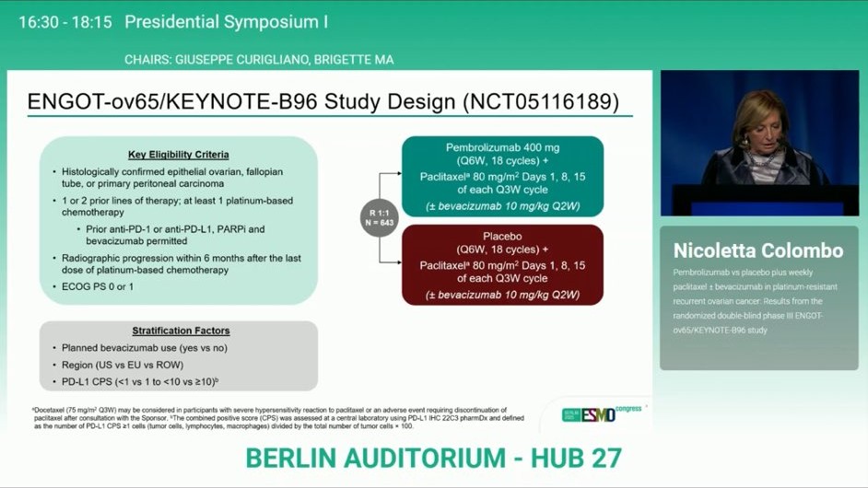Click the Planned bevacizumab use bullet
Image resolution: width=868 pixels, height=488 pixels.
point(144,348)
